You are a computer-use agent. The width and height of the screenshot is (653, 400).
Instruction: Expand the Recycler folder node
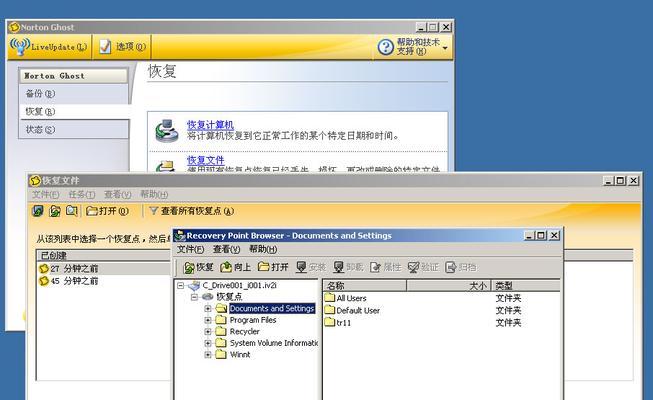[208, 332]
